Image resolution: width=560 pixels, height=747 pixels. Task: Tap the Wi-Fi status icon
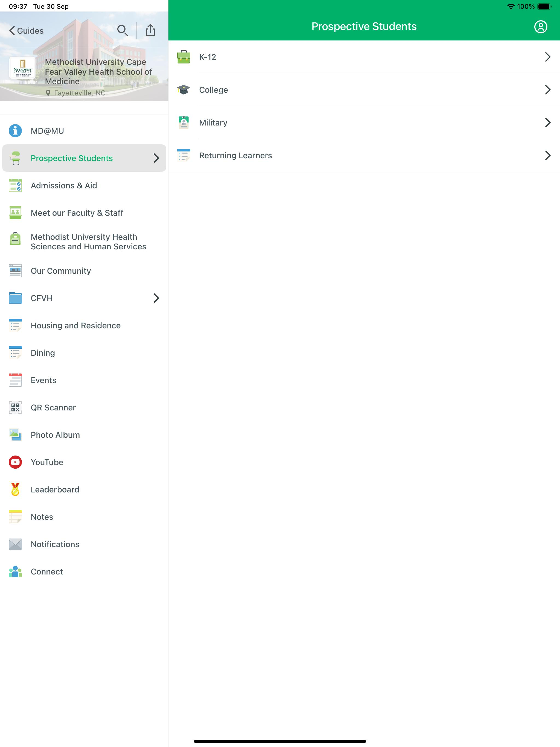[511, 6]
